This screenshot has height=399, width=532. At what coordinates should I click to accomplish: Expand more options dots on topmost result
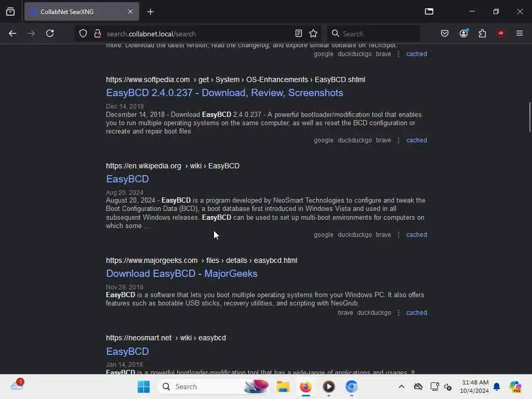click(398, 54)
